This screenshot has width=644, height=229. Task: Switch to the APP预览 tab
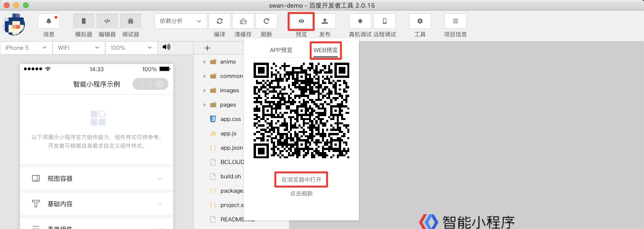pos(281,50)
